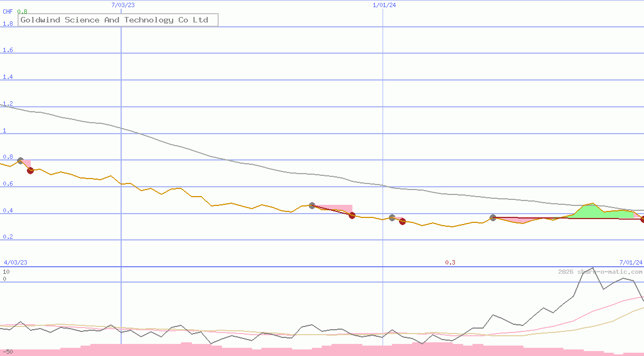Toggle the CHF currency label display
Screen dimensions: 644x356
[7, 11]
